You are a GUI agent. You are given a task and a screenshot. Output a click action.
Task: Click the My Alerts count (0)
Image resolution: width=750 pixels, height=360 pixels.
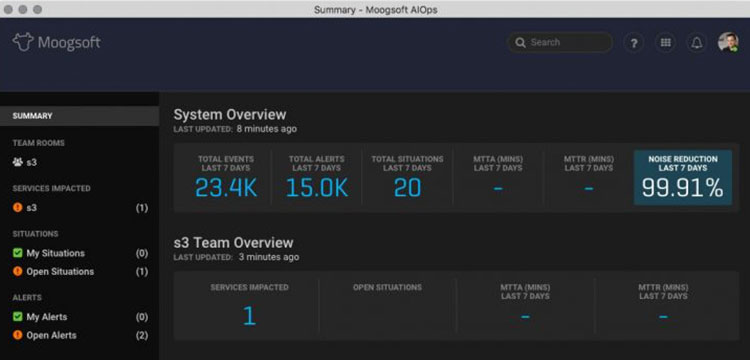tap(142, 317)
